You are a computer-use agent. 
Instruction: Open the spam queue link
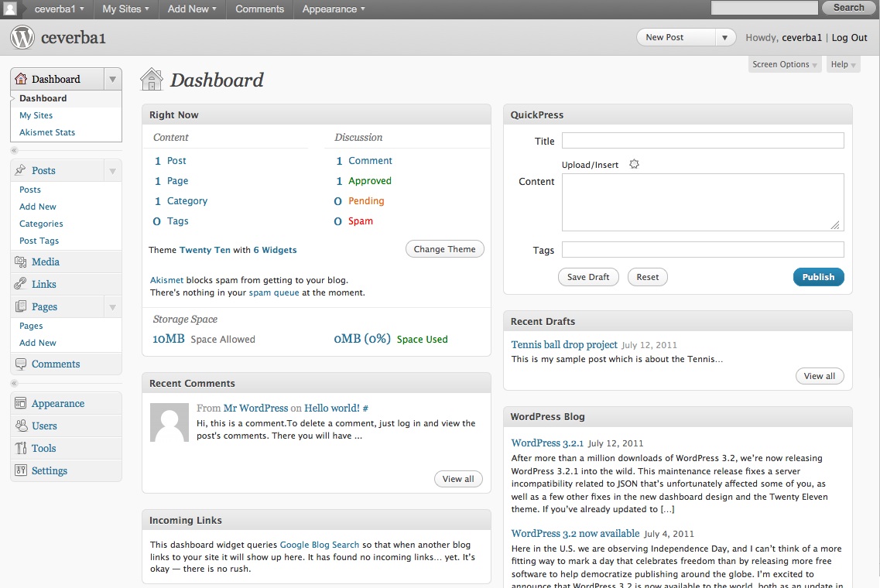tap(274, 293)
